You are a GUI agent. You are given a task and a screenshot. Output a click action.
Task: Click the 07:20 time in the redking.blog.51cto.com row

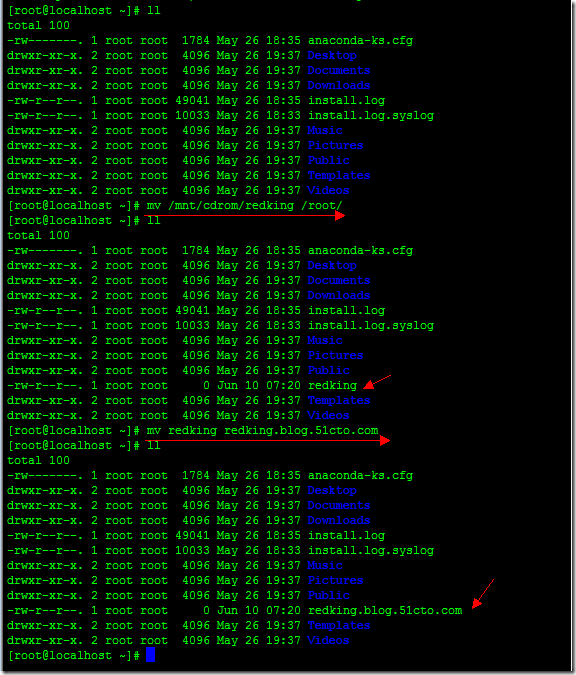point(283,610)
